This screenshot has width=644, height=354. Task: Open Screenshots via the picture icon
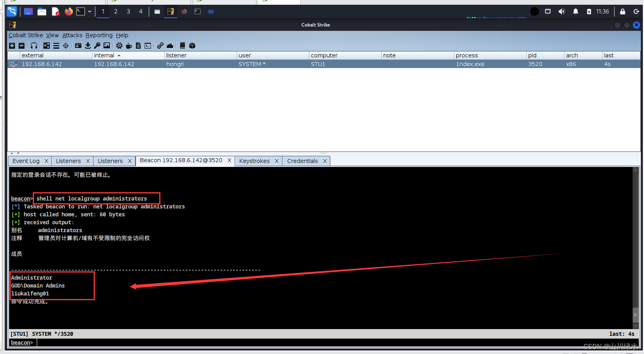pyautogui.click(x=107, y=46)
